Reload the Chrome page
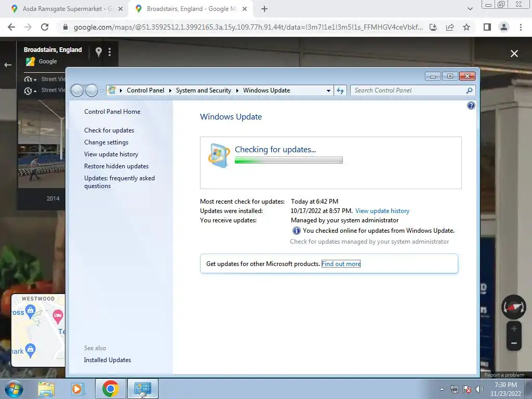Viewport: 532px width, 399px height. 45,27
